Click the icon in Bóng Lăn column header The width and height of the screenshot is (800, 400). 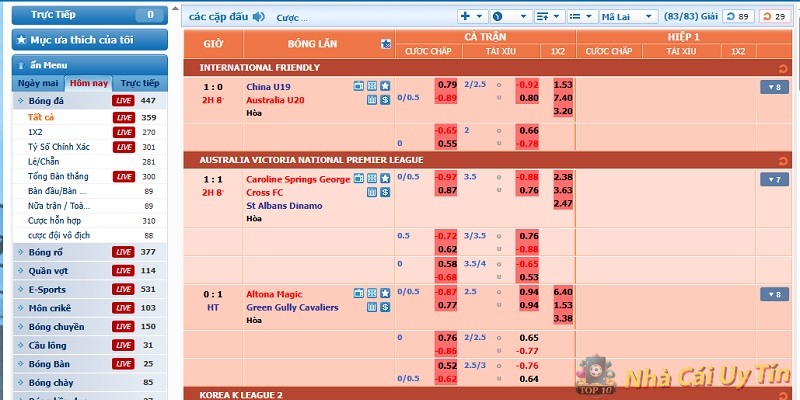(386, 44)
